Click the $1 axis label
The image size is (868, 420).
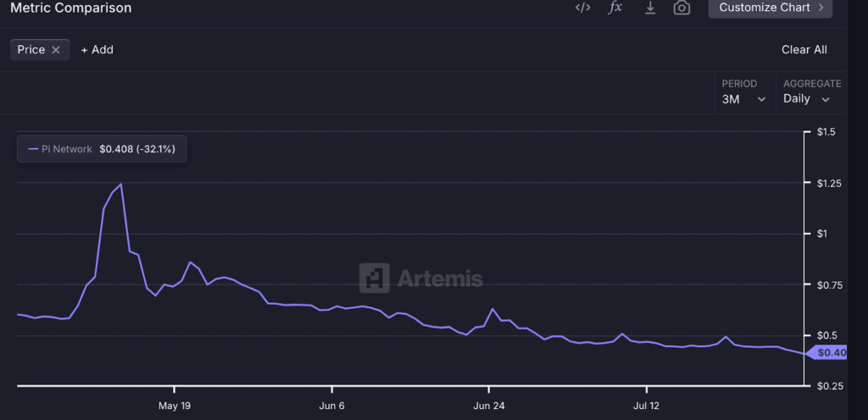point(822,234)
